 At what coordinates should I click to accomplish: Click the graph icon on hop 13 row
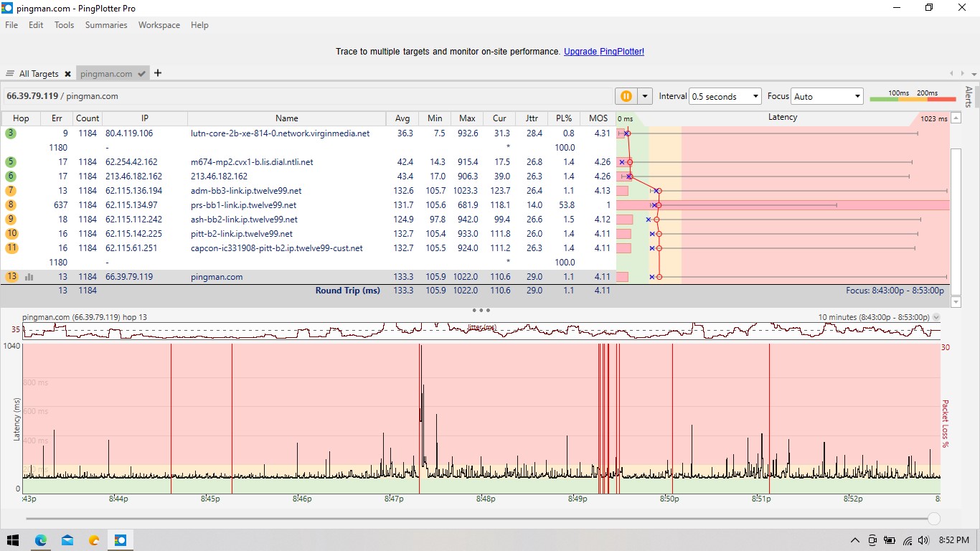[29, 277]
